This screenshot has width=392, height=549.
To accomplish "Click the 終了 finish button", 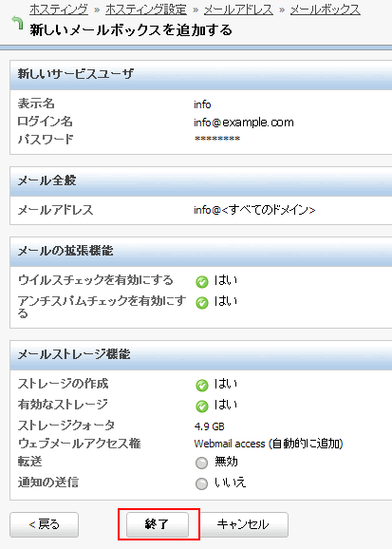I will [158, 524].
